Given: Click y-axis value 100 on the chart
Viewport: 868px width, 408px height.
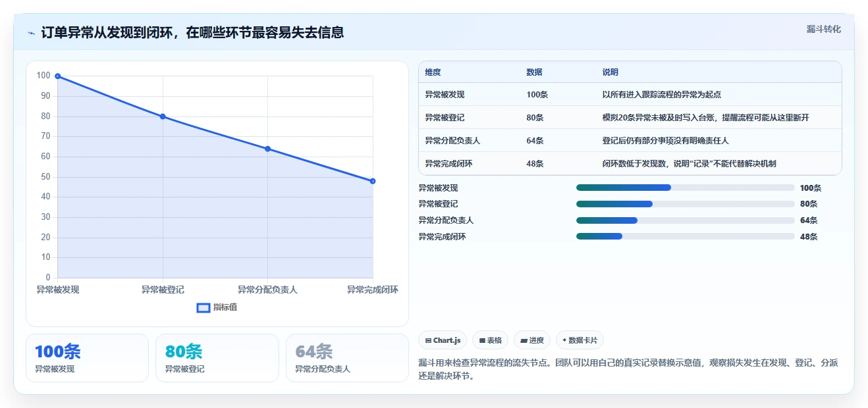Looking at the screenshot, I should 43,76.
